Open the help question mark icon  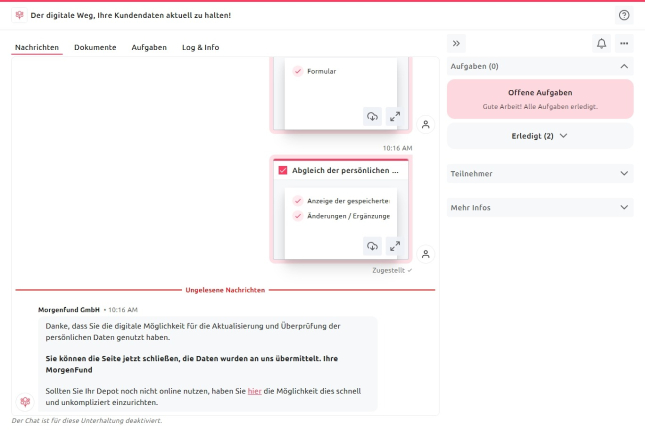point(624,15)
